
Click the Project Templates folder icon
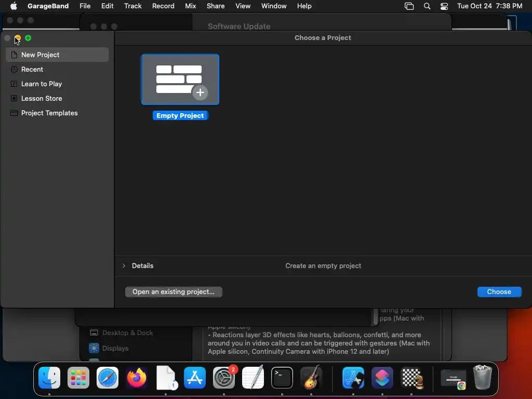coord(14,113)
